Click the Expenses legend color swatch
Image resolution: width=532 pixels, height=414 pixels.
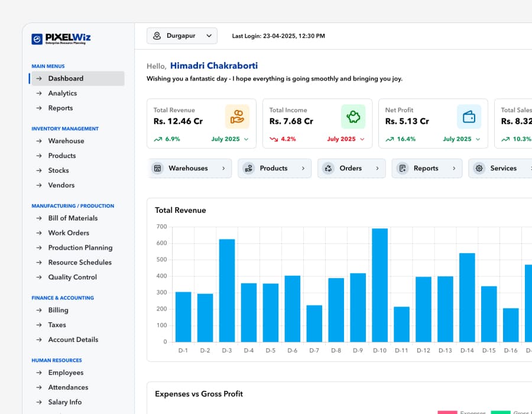447,412
